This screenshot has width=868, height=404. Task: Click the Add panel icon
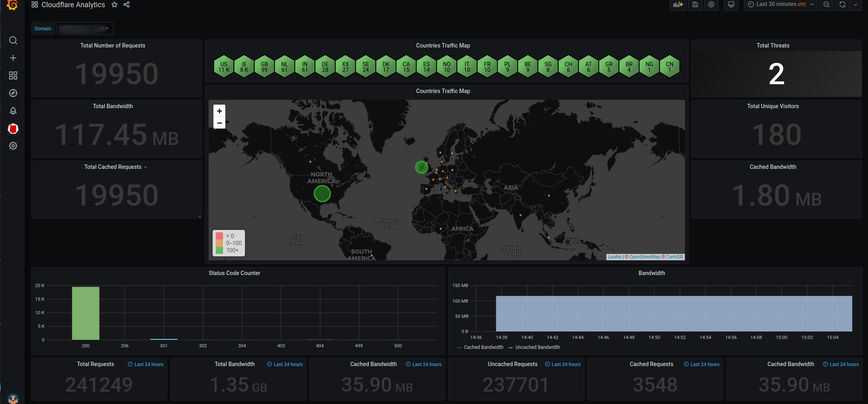tap(678, 4)
